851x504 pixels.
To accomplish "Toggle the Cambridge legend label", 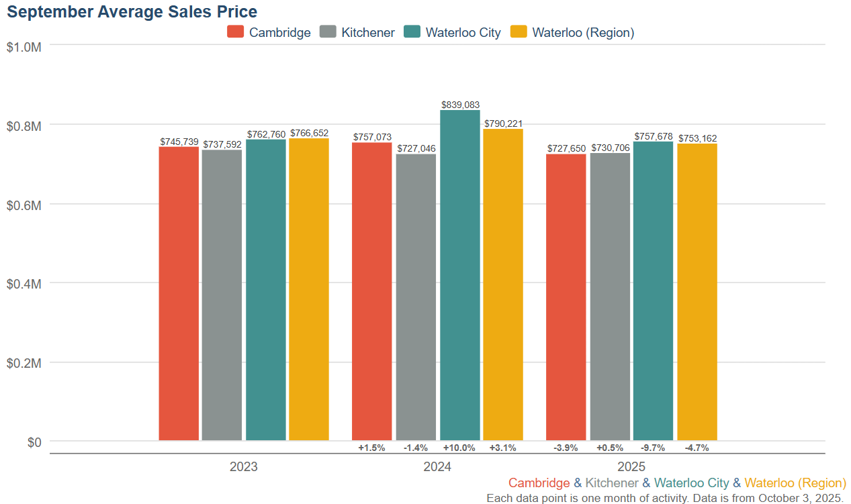I will (x=279, y=32).
